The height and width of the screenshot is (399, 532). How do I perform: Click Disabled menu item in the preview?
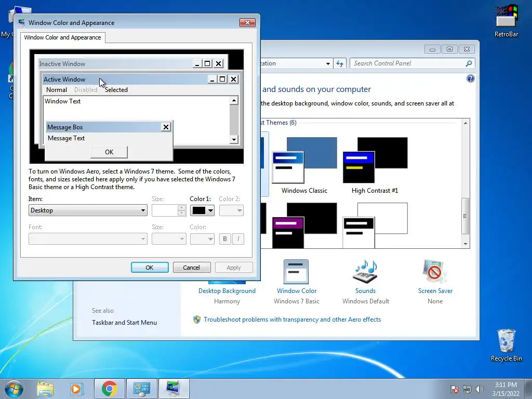tap(86, 90)
